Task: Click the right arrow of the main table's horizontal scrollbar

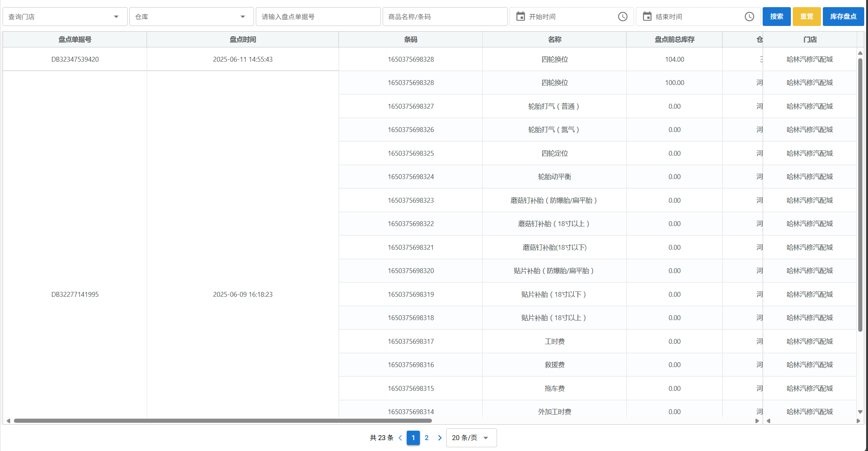Action: pos(757,421)
